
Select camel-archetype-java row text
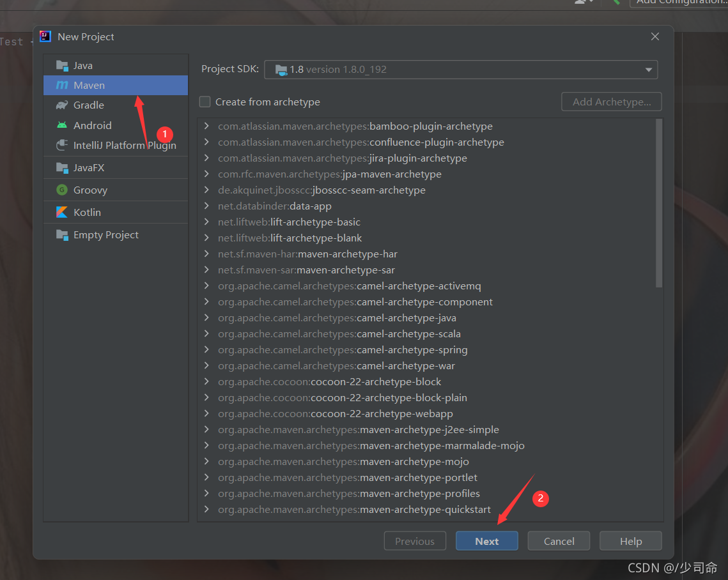click(x=337, y=318)
